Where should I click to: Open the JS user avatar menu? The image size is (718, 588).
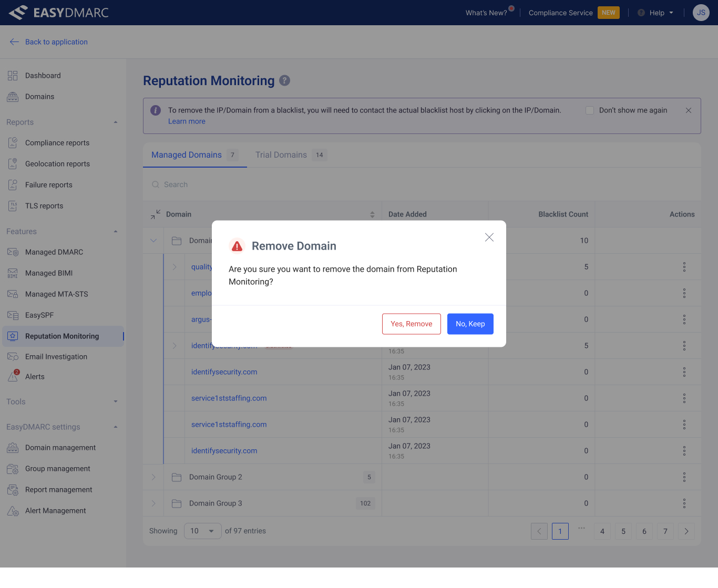click(701, 13)
